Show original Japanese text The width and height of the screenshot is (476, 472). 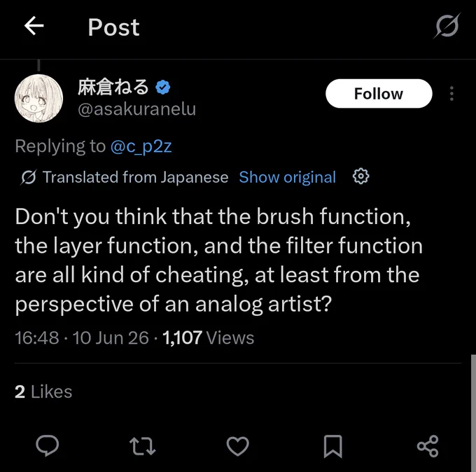coord(287,177)
